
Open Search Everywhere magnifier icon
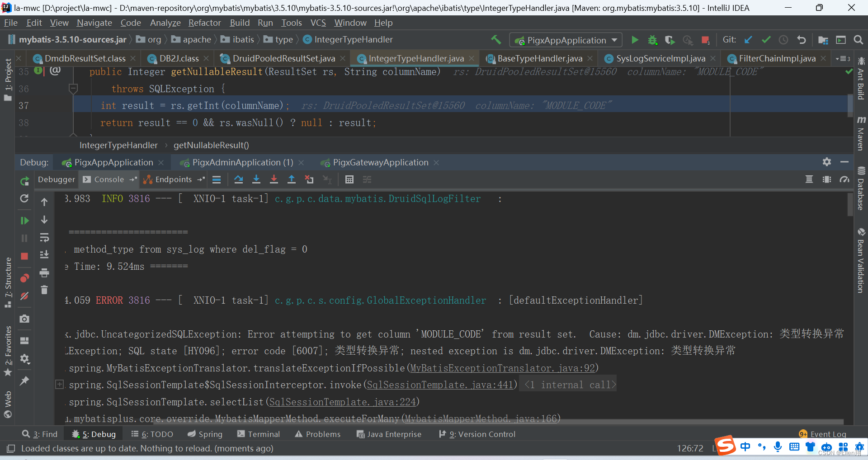point(859,40)
